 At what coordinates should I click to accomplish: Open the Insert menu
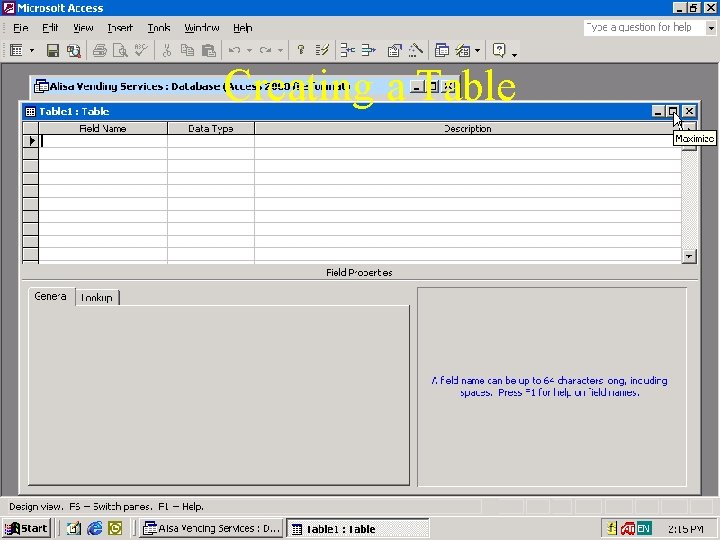(x=120, y=28)
